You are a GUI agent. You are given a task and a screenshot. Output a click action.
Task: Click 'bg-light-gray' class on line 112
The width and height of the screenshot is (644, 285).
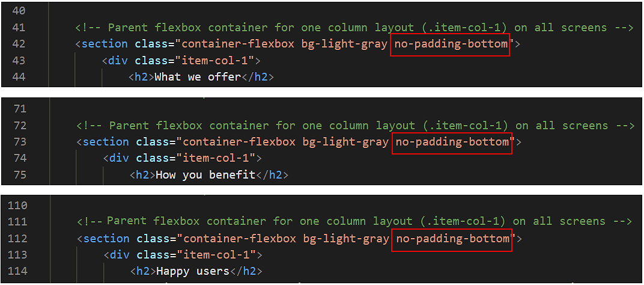(x=346, y=239)
